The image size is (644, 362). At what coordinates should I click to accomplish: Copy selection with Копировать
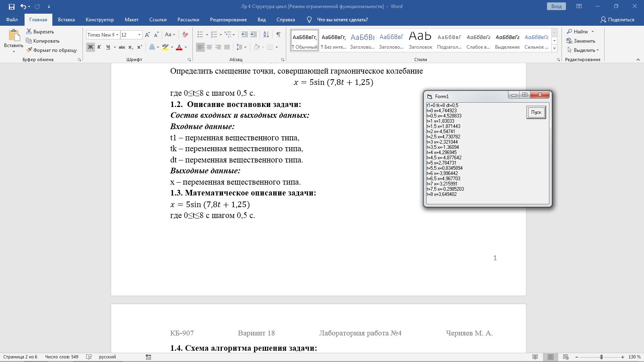[43, 41]
